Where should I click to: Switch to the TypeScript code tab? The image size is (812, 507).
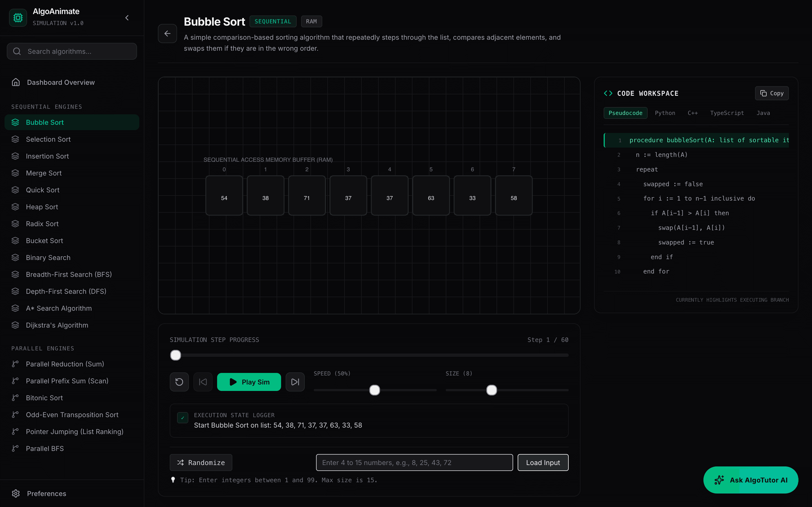pos(727,113)
